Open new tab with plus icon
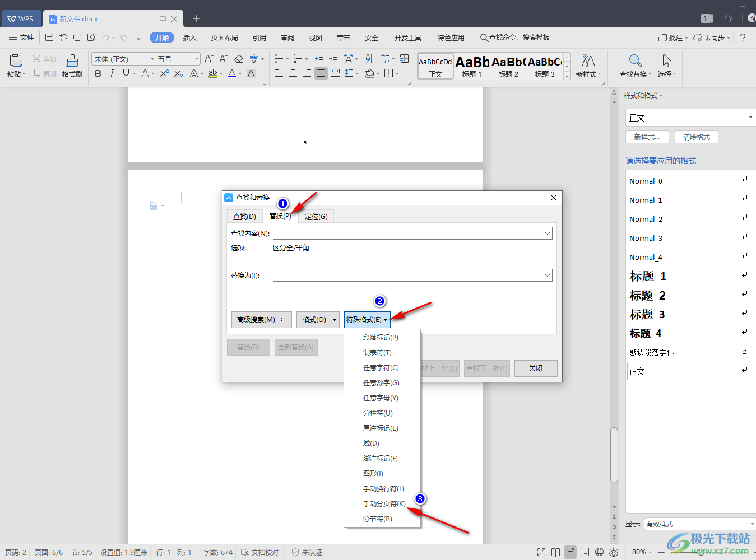756x560 pixels. pos(196,18)
